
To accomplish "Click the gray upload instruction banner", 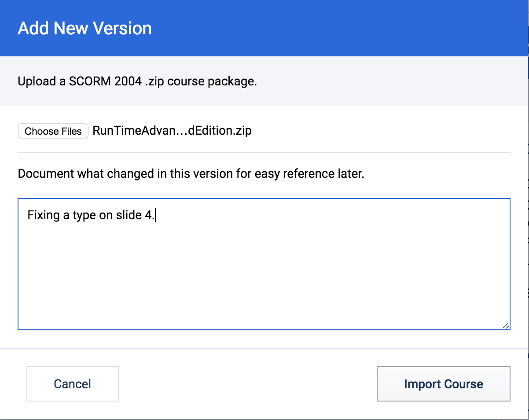I will [x=352, y=81].
